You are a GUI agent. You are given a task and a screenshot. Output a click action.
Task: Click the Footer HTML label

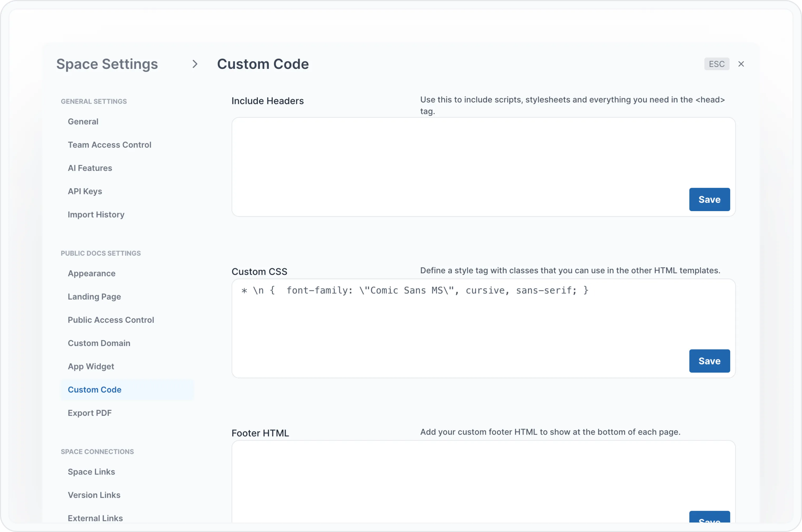pyautogui.click(x=260, y=433)
